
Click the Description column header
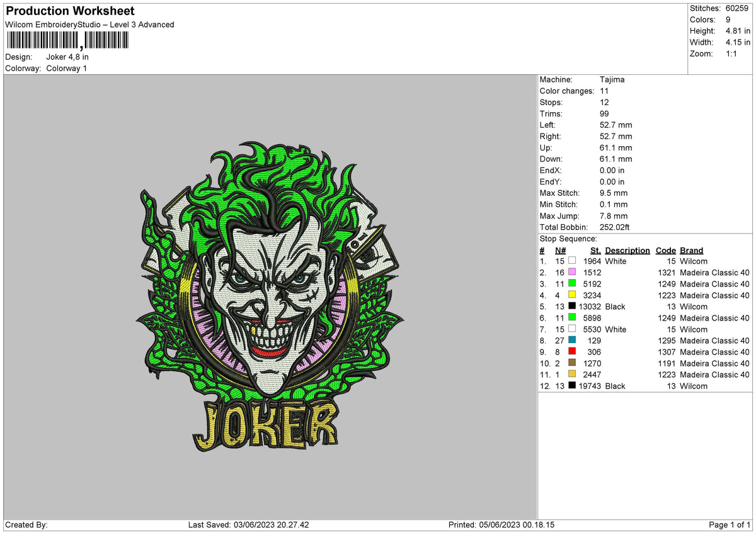tap(627, 251)
